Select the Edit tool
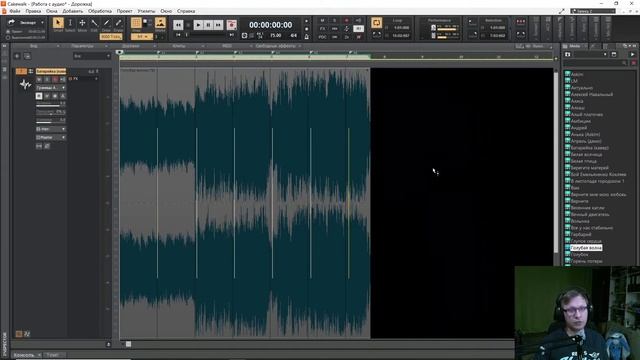 pyautogui.click(x=94, y=23)
